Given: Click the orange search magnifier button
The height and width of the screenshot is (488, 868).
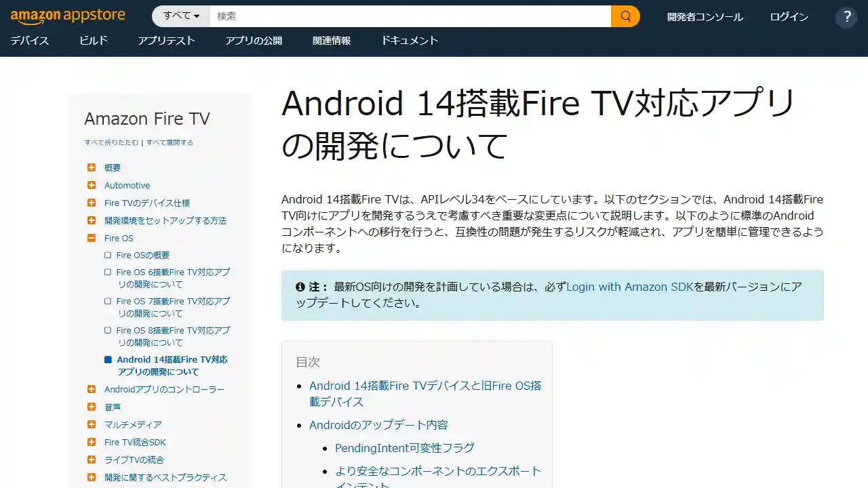Looking at the screenshot, I should 625,16.
